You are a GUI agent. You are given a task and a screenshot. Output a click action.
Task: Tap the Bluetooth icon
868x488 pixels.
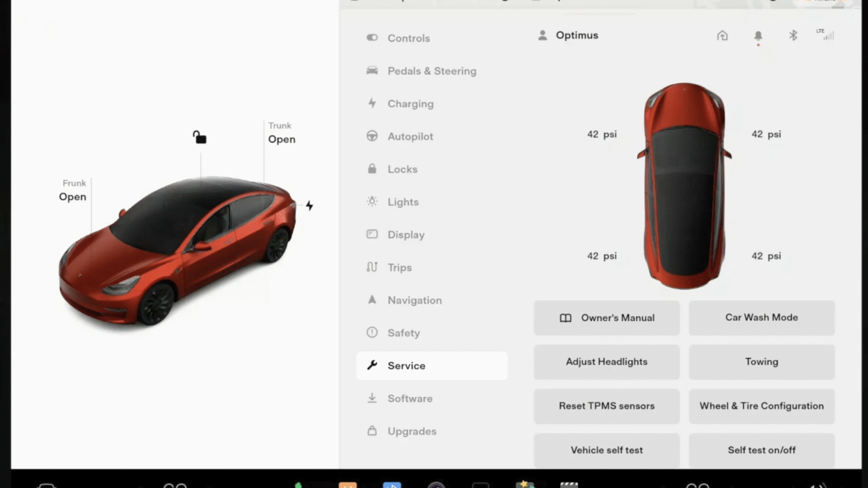click(x=793, y=35)
